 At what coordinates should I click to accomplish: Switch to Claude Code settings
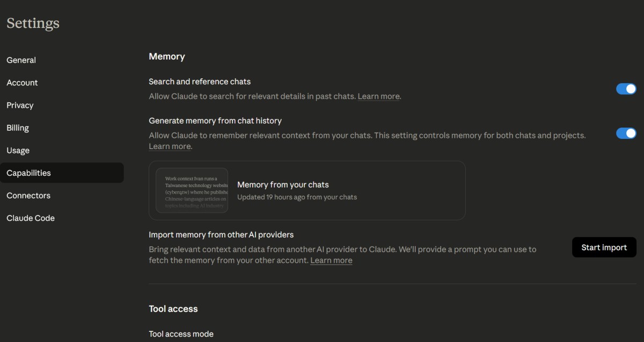pos(31,218)
